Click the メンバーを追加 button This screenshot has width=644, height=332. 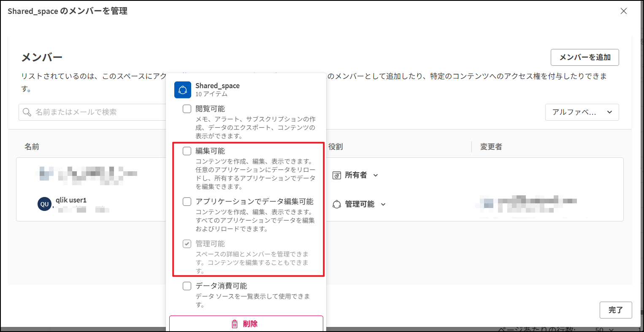(x=585, y=57)
